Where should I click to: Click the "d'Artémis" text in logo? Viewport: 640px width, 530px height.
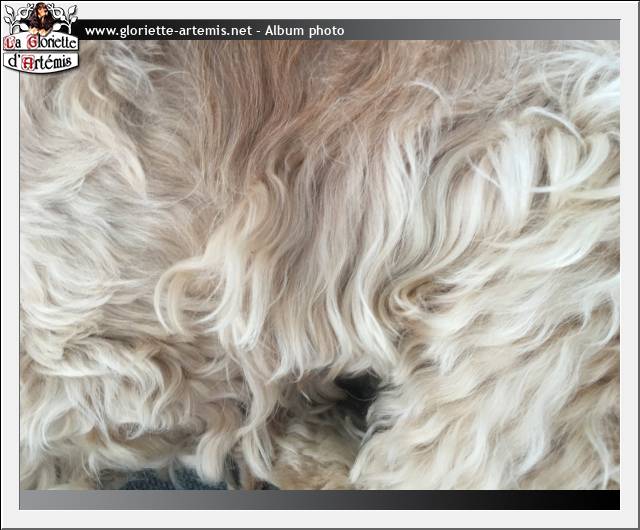(41, 62)
